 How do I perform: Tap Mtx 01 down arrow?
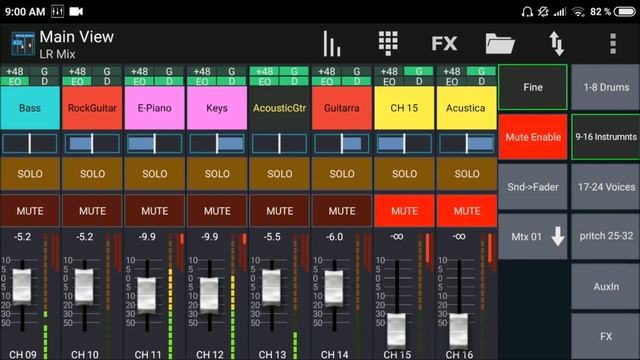click(x=558, y=236)
